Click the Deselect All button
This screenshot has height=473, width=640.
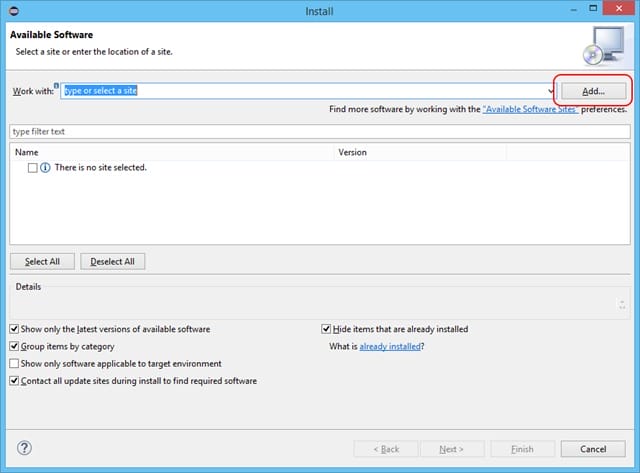(x=113, y=262)
